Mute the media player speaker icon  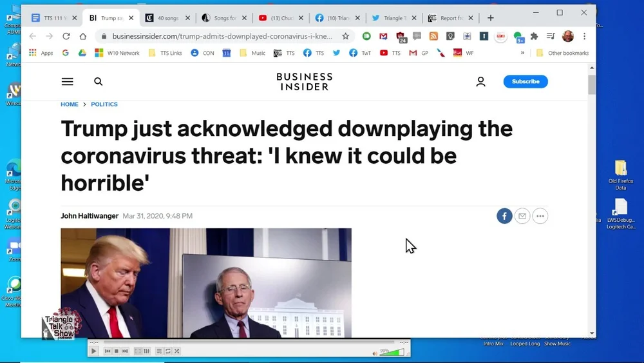(x=375, y=353)
